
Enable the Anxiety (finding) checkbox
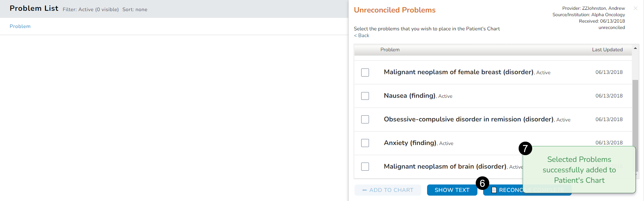(x=365, y=143)
